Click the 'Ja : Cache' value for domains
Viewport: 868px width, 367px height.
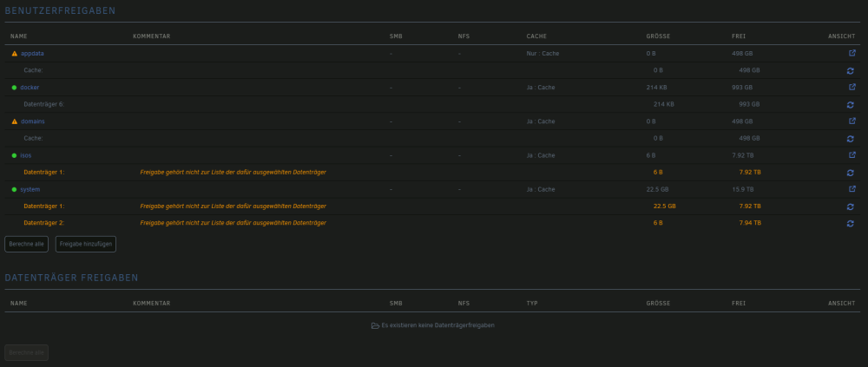(x=541, y=121)
